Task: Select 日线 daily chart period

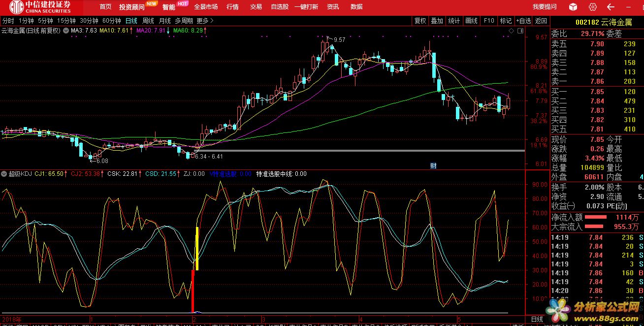Action: point(131,21)
